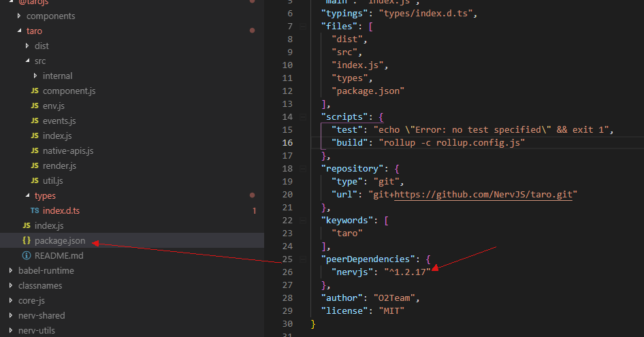The width and height of the screenshot is (644, 337).
Task: Click JS icon of util.js
Action: pyautogui.click(x=35, y=180)
